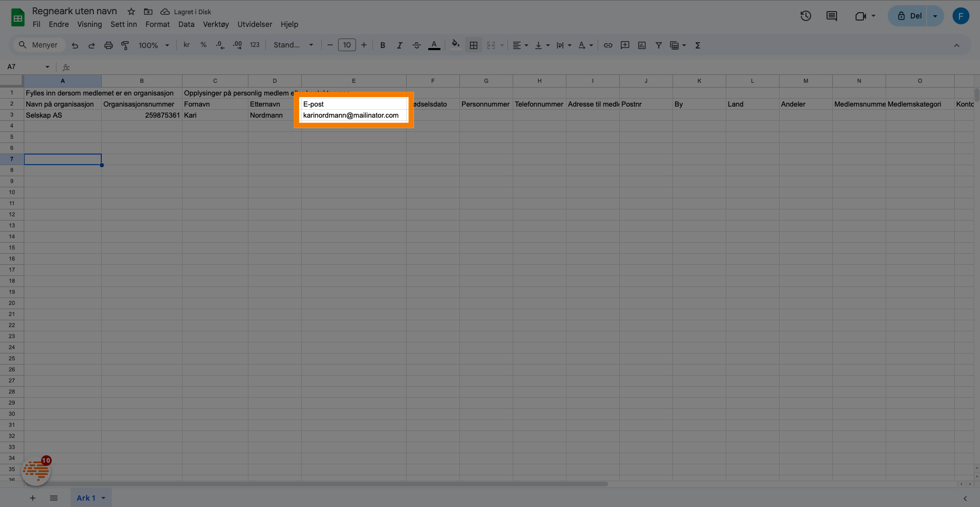980x507 pixels.
Task: Select the paint format roller tool
Action: [125, 45]
